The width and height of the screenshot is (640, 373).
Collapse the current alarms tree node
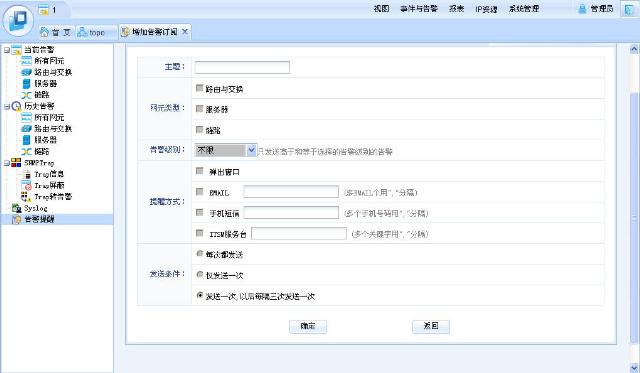point(7,50)
